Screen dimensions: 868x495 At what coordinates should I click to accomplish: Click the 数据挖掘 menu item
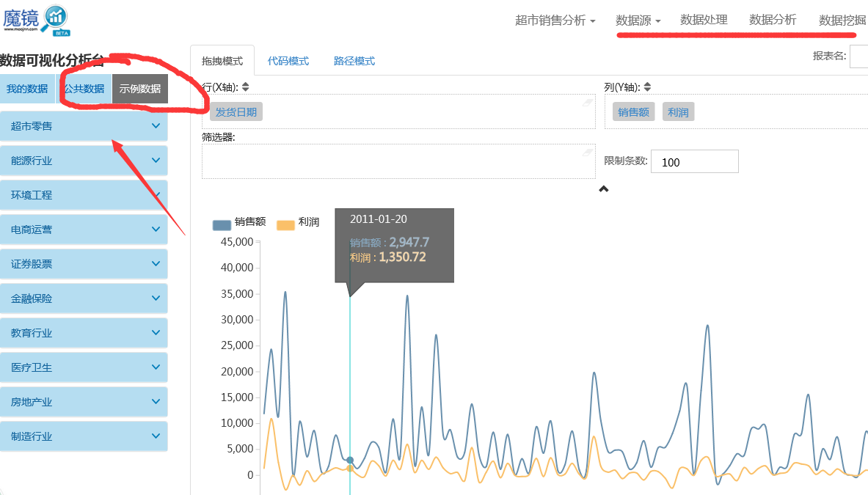(842, 21)
